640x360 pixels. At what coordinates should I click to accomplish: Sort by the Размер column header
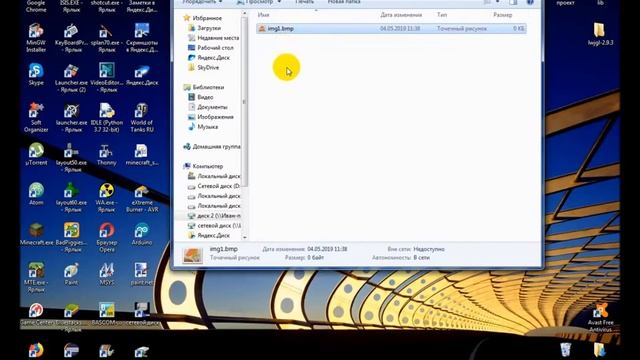502,15
